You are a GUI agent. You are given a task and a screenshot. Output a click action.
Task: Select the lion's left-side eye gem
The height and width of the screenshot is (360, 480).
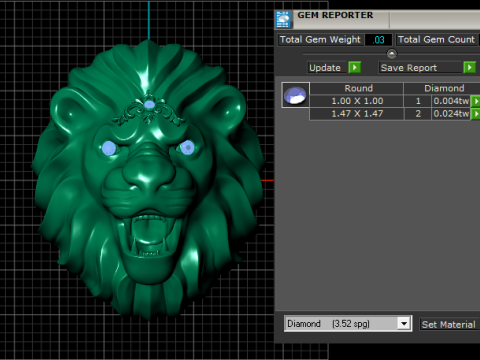click(x=109, y=148)
